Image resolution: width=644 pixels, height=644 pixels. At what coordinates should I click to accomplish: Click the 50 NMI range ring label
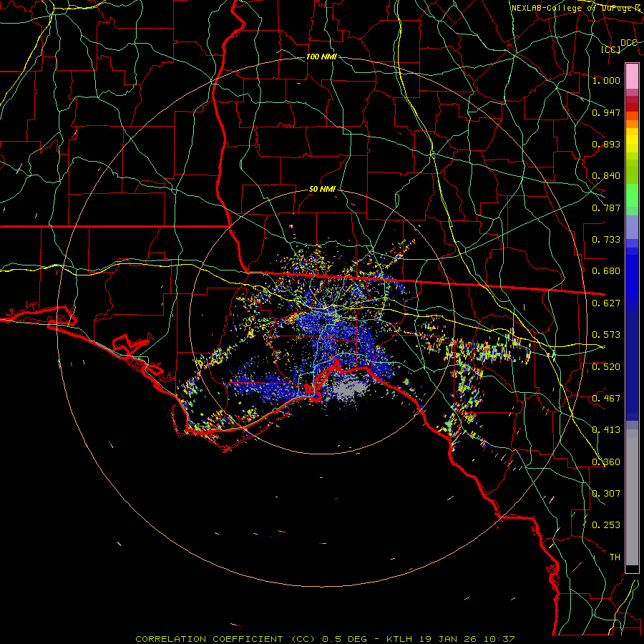322,190
